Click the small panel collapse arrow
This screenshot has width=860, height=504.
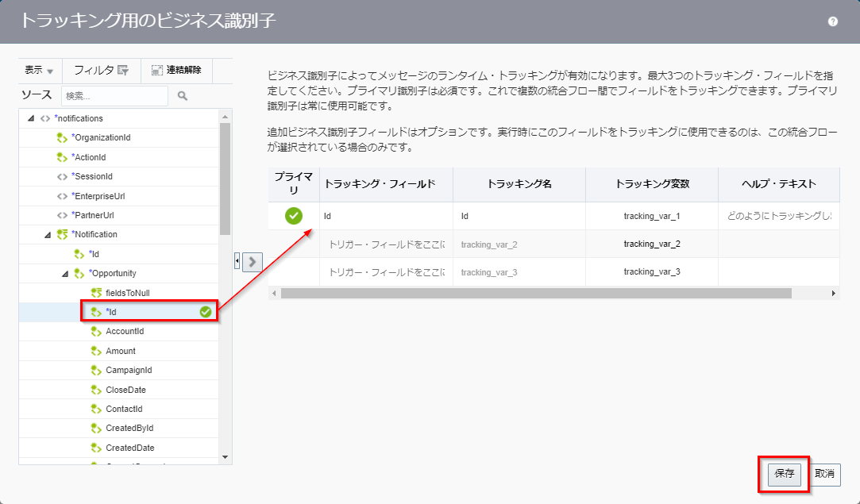[x=237, y=261]
